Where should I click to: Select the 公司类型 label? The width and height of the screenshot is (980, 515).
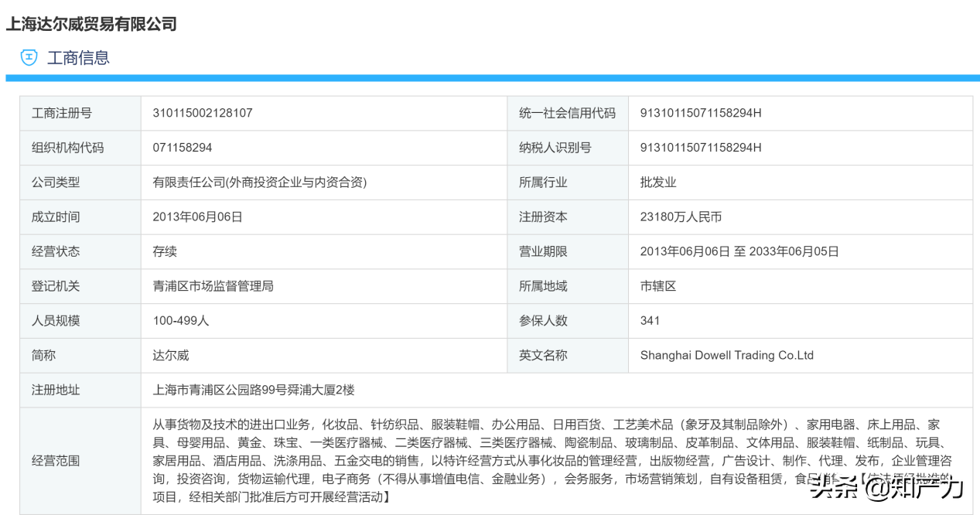(x=56, y=182)
